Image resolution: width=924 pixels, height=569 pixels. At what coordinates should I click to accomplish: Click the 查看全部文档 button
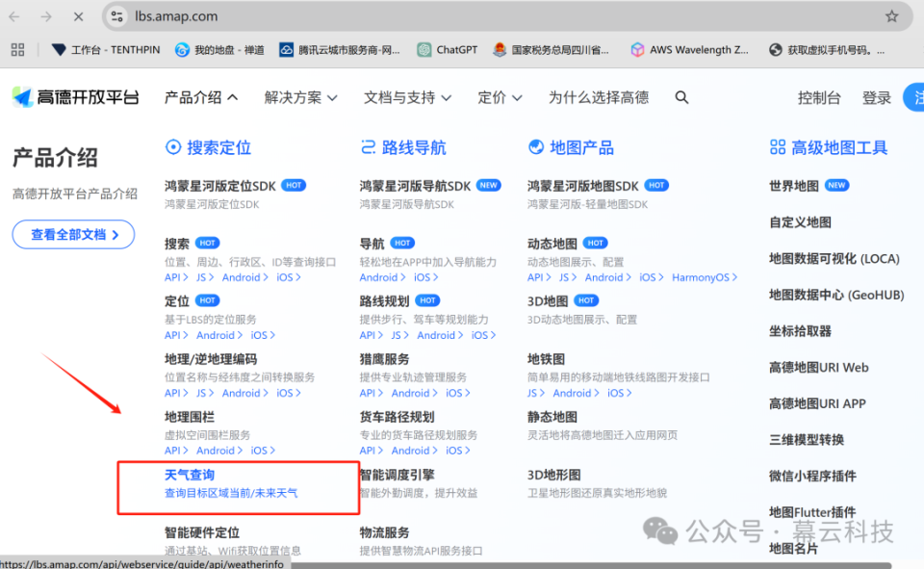73,234
